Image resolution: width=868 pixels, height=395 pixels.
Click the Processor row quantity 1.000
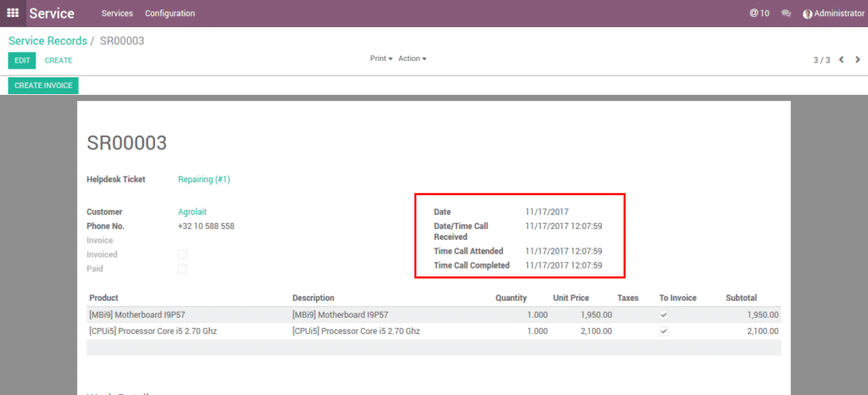point(537,331)
